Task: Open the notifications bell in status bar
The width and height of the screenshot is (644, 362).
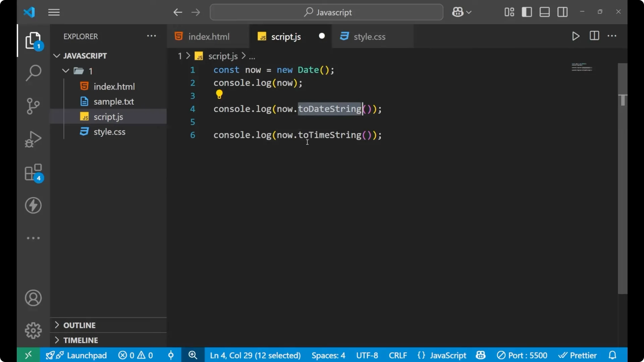Action: coord(612,355)
